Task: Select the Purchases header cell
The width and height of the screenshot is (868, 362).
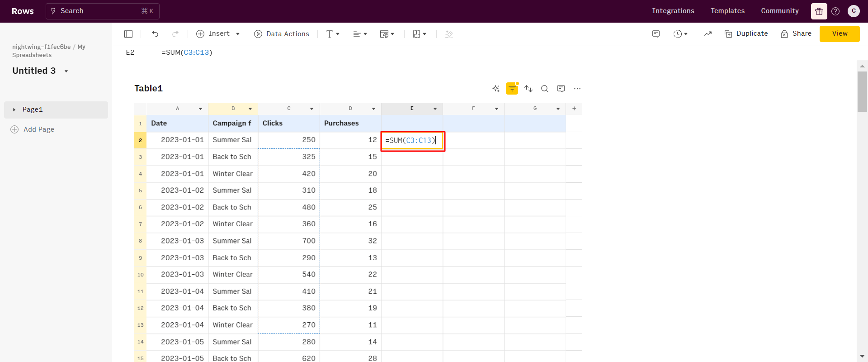Action: [x=350, y=123]
